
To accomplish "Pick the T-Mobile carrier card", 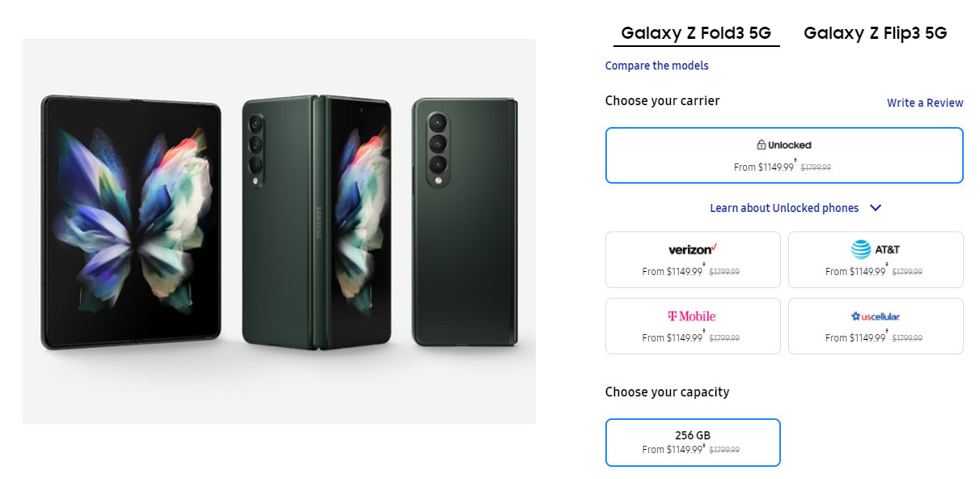I will 692,326.
